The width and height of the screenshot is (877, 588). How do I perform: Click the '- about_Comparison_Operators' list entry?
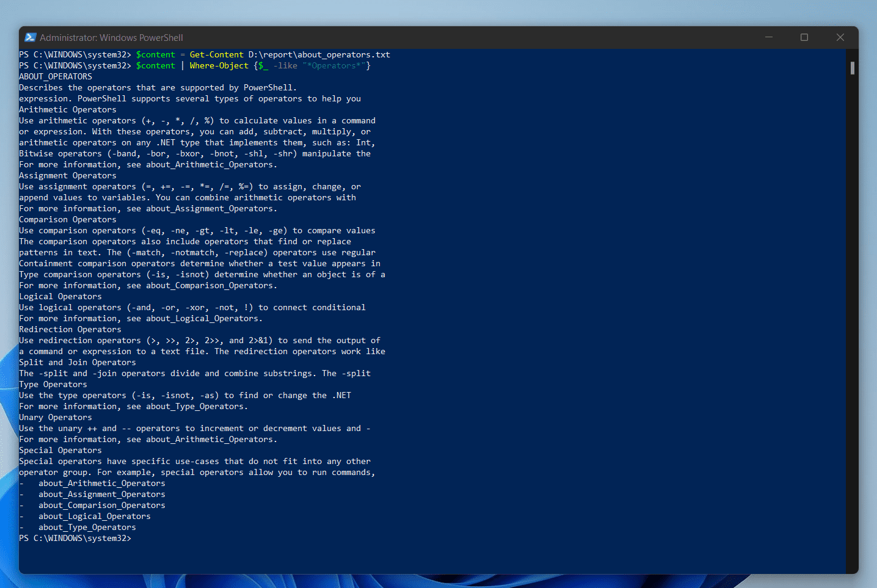click(92, 506)
